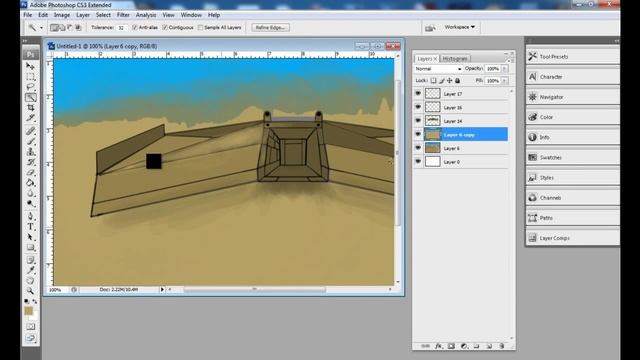Open the Analysis menu
The image size is (640, 360).
pyautogui.click(x=146, y=15)
